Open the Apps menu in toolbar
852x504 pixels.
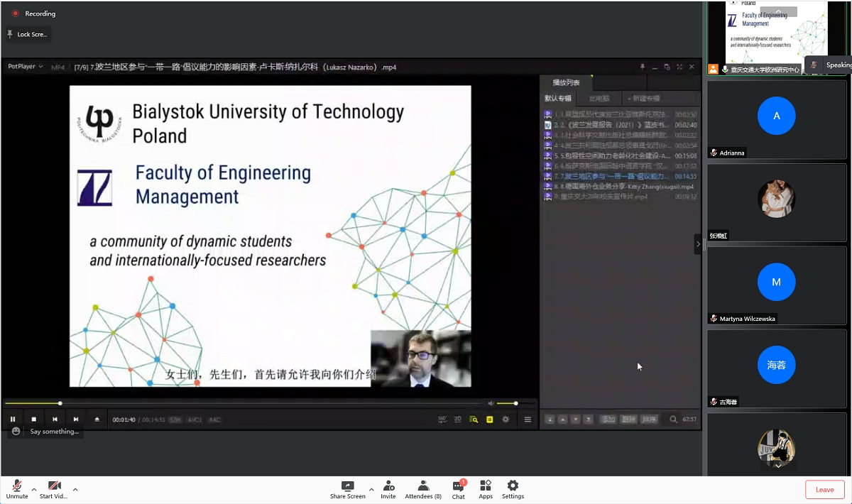[x=486, y=490]
